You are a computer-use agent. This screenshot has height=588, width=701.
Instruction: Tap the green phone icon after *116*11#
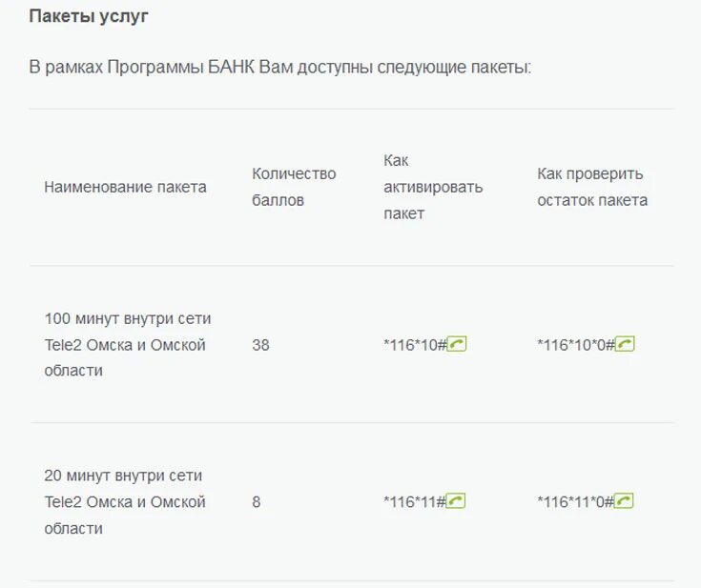[x=456, y=501]
